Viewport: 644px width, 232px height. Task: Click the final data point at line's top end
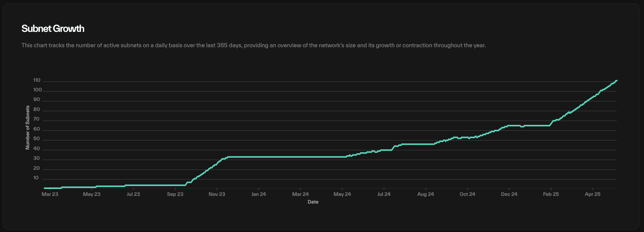[616, 81]
